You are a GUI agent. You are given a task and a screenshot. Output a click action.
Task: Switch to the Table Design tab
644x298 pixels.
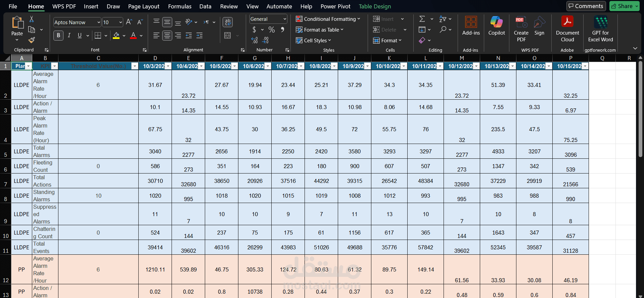click(375, 6)
